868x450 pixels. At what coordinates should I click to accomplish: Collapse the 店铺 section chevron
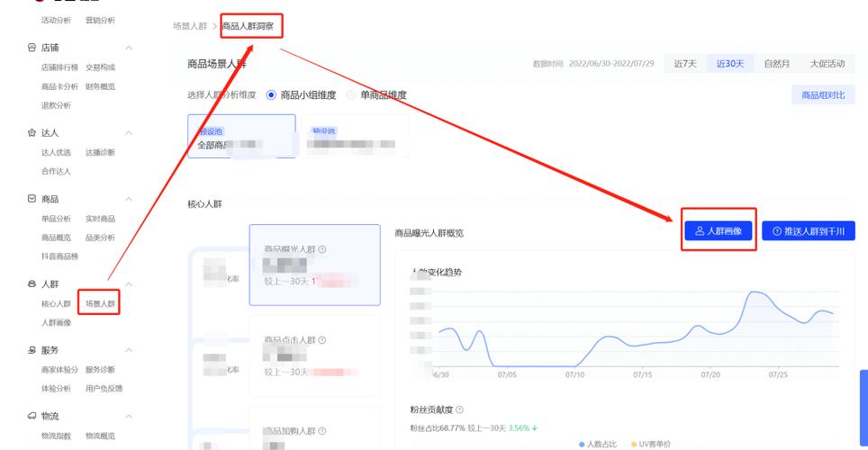coord(129,49)
